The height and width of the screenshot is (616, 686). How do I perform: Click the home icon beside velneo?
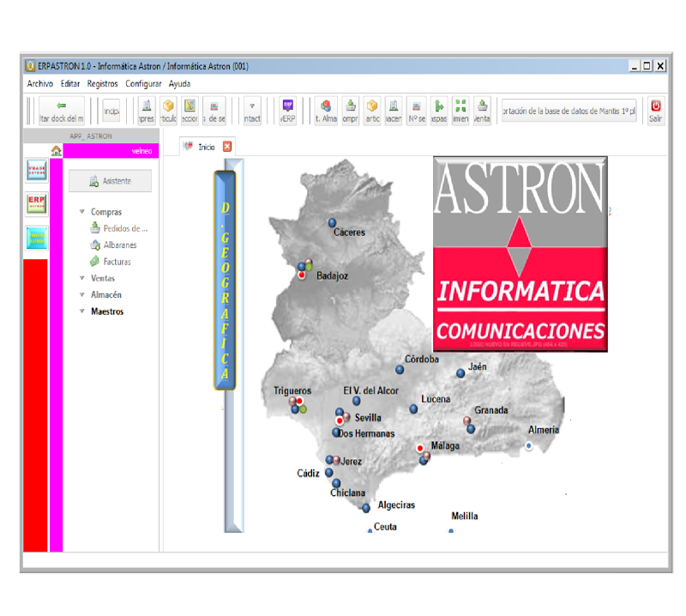tap(57, 151)
